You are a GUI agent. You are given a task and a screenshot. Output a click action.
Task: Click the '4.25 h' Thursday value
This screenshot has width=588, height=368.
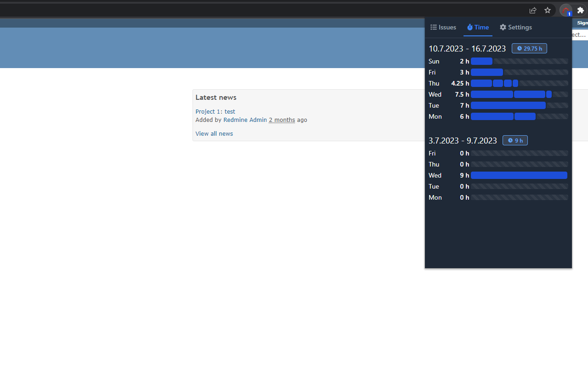(460, 83)
